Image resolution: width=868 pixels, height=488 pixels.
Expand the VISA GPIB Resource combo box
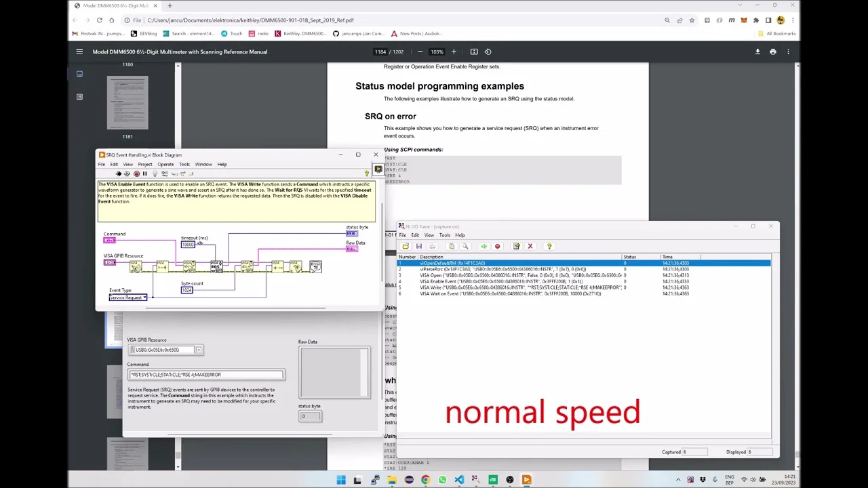[198, 350]
